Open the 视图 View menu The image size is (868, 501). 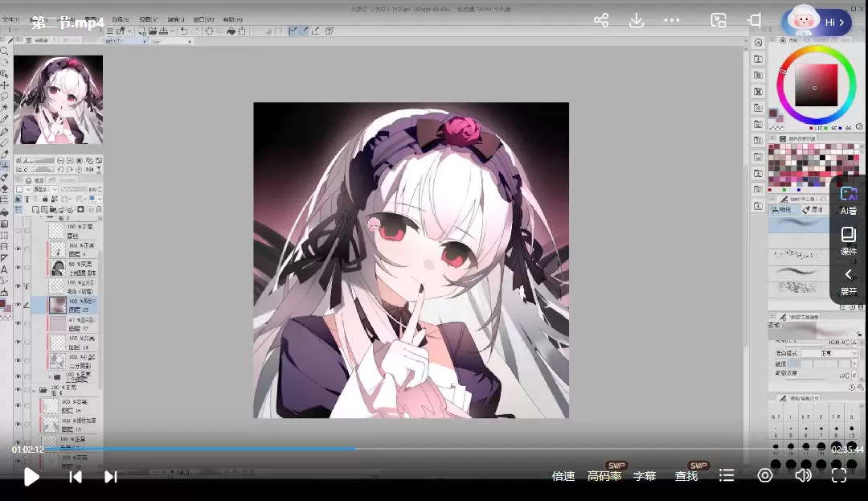click(x=149, y=19)
